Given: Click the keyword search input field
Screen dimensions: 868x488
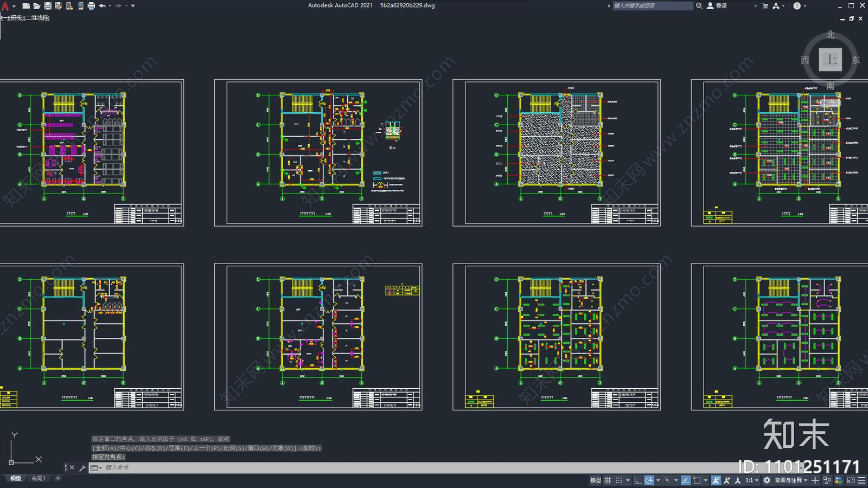Looking at the screenshot, I should [653, 5].
